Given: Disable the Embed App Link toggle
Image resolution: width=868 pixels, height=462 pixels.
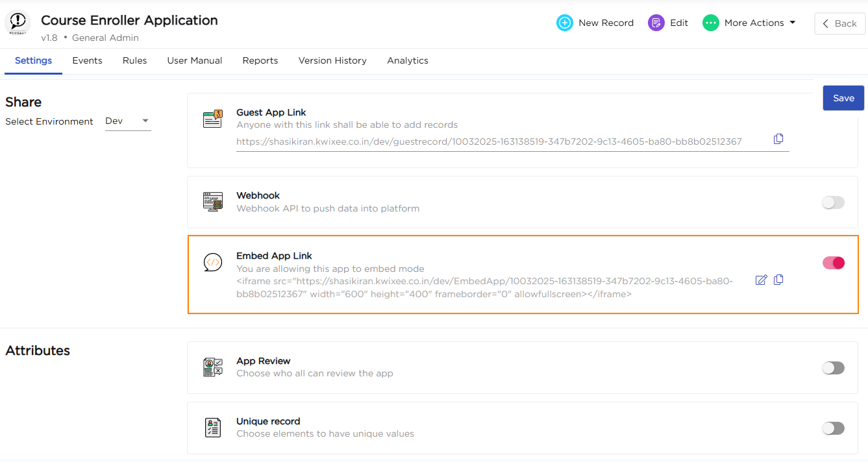Looking at the screenshot, I should (x=833, y=263).
